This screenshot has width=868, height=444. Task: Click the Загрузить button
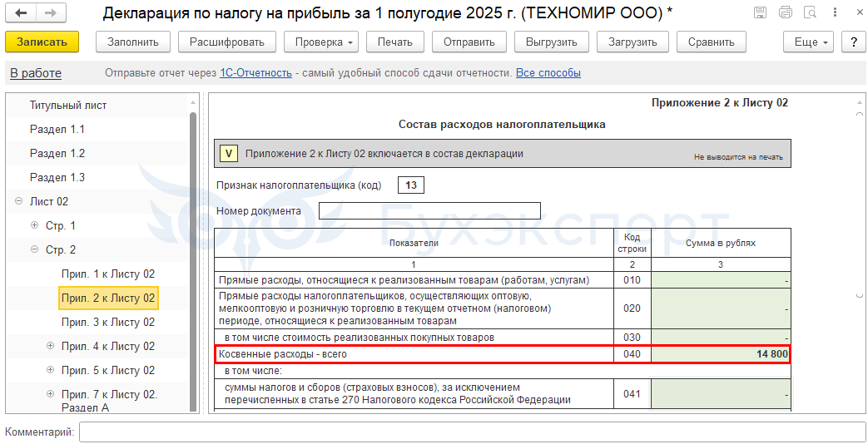[x=632, y=42]
